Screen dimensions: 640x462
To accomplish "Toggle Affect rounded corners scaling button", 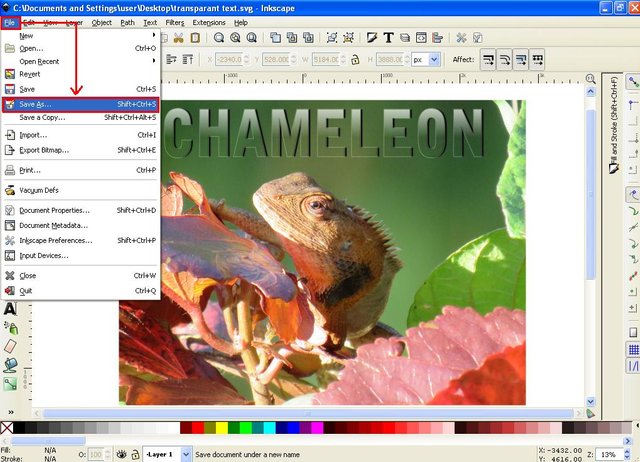I will 504,60.
